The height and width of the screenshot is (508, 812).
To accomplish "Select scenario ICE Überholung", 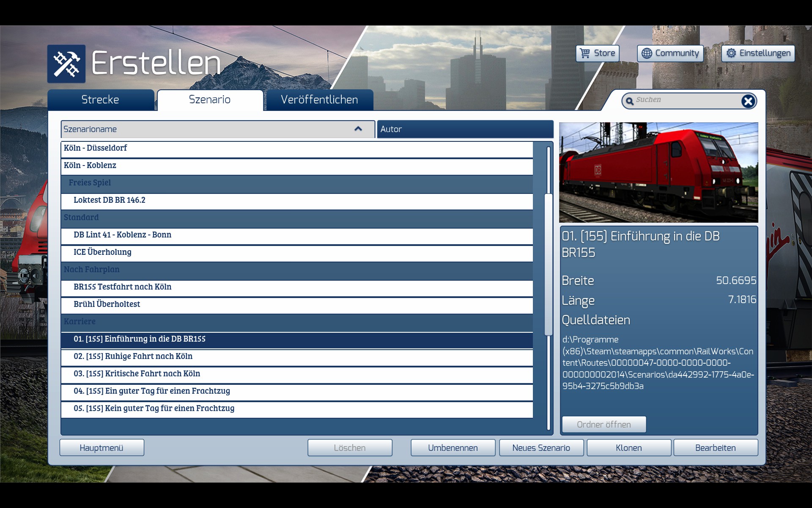I will 102,252.
